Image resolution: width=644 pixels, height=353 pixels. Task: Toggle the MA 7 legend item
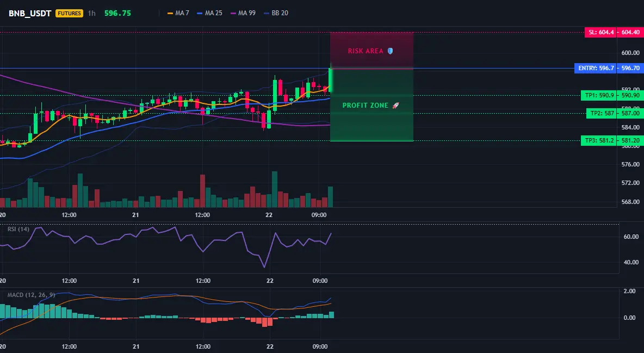click(178, 13)
